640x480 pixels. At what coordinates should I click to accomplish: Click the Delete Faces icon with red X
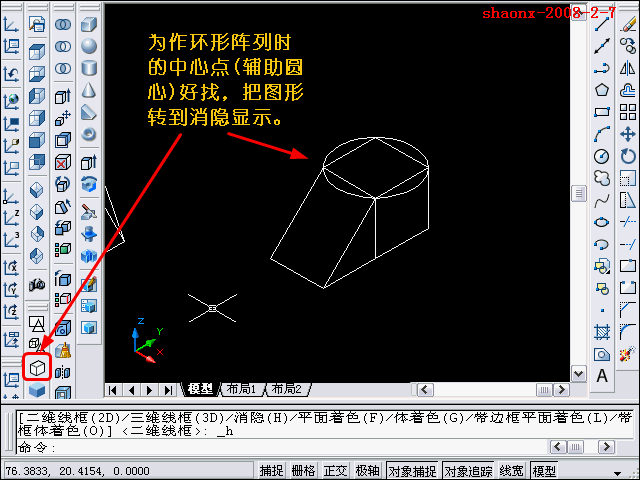pos(63,162)
